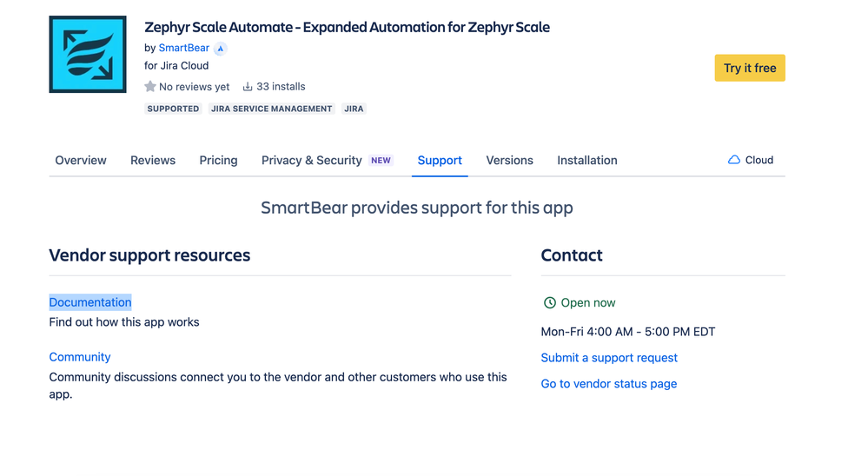Click the Zephyr Scale app logo
The width and height of the screenshot is (868, 476).
(x=88, y=54)
